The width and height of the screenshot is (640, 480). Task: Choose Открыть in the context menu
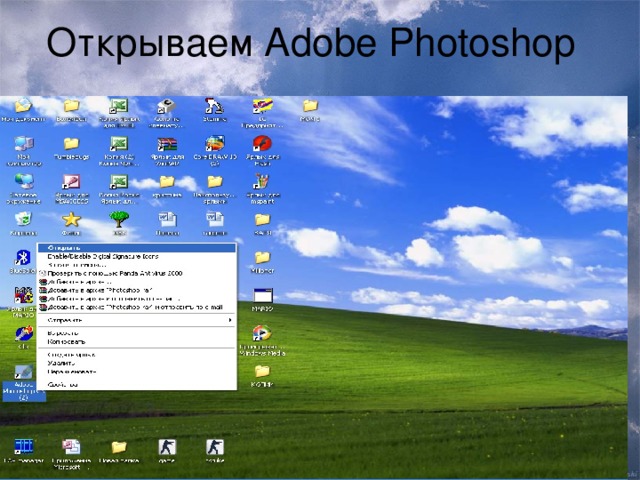coord(137,248)
